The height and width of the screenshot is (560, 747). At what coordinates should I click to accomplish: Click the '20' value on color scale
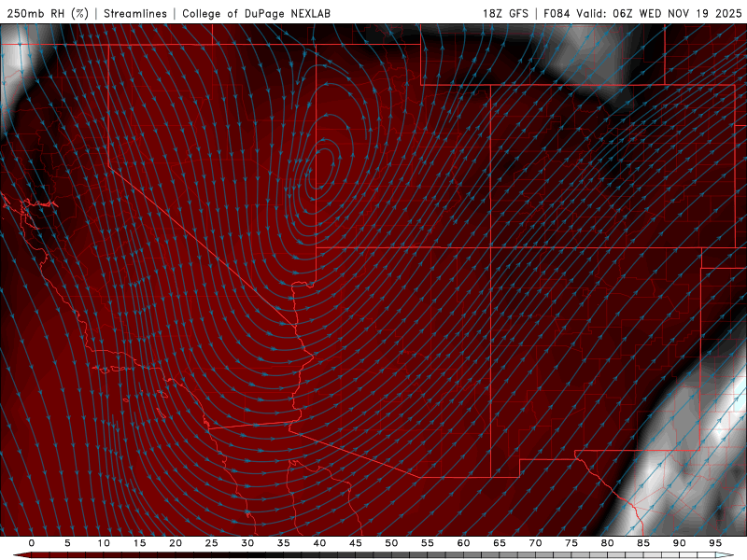pyautogui.click(x=176, y=543)
